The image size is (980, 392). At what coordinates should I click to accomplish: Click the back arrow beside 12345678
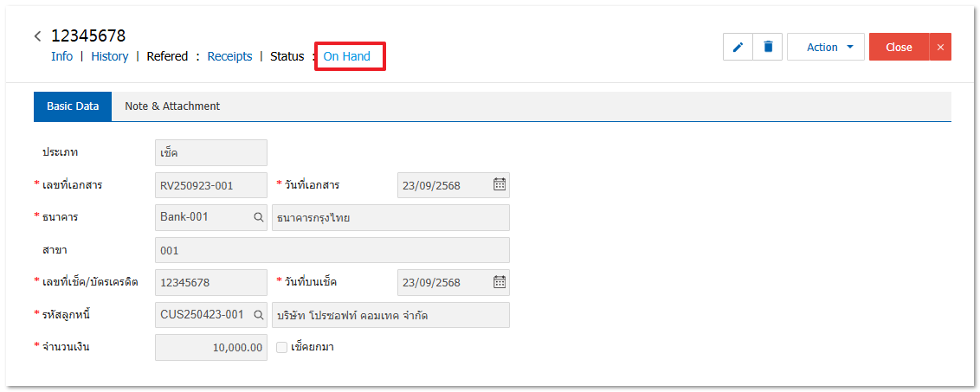(38, 36)
